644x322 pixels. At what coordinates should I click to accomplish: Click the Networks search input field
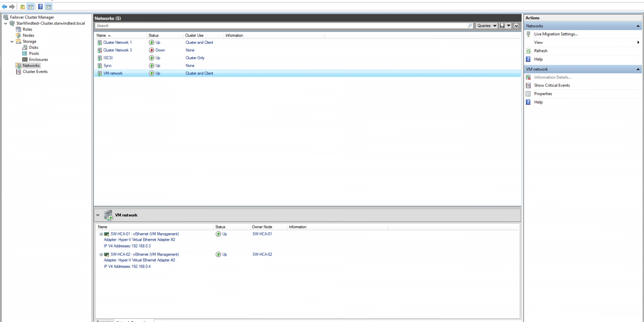(281, 26)
